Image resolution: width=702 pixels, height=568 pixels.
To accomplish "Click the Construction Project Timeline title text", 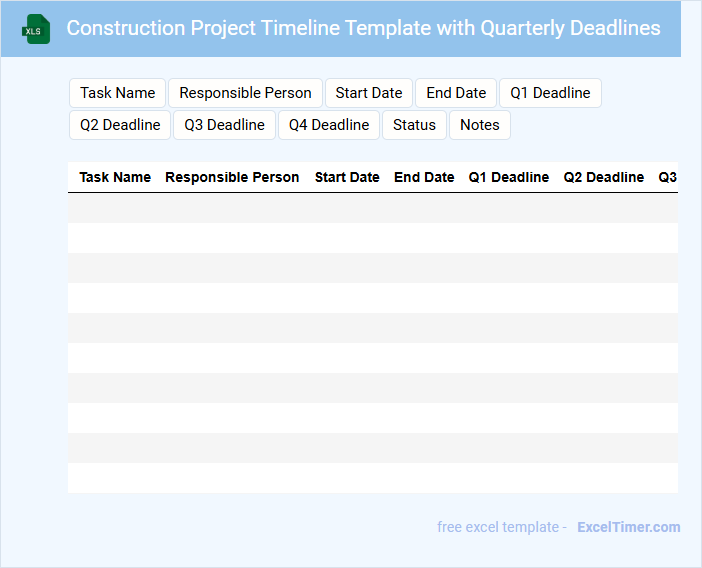I will (x=363, y=28).
